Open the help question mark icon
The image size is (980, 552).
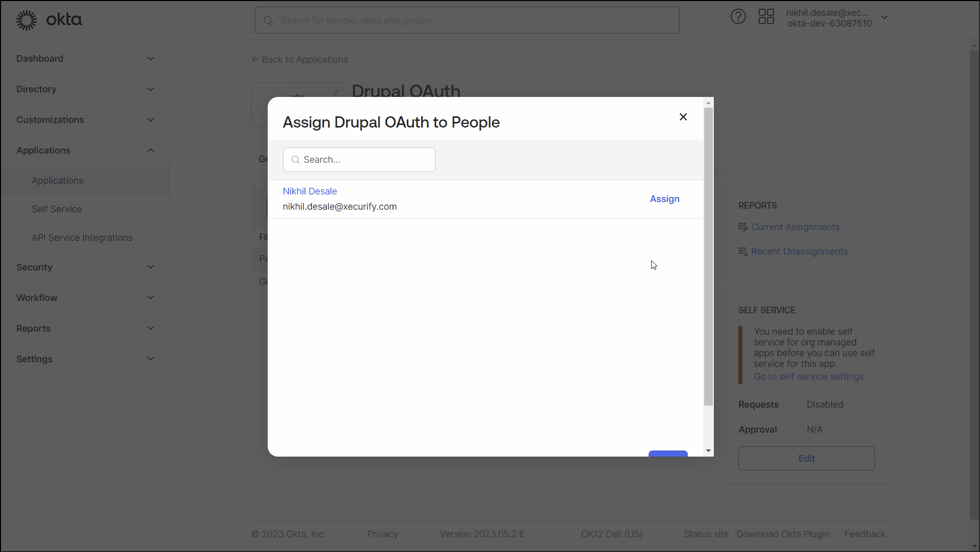[738, 17]
